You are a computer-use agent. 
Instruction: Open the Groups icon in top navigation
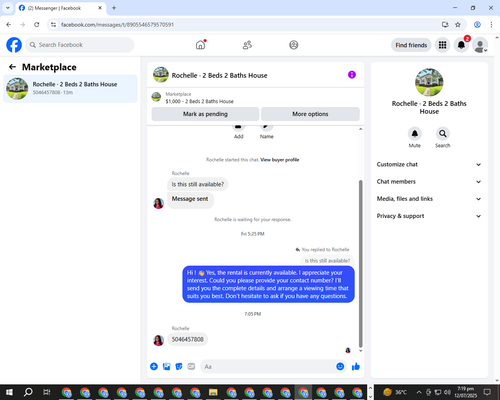pos(294,45)
